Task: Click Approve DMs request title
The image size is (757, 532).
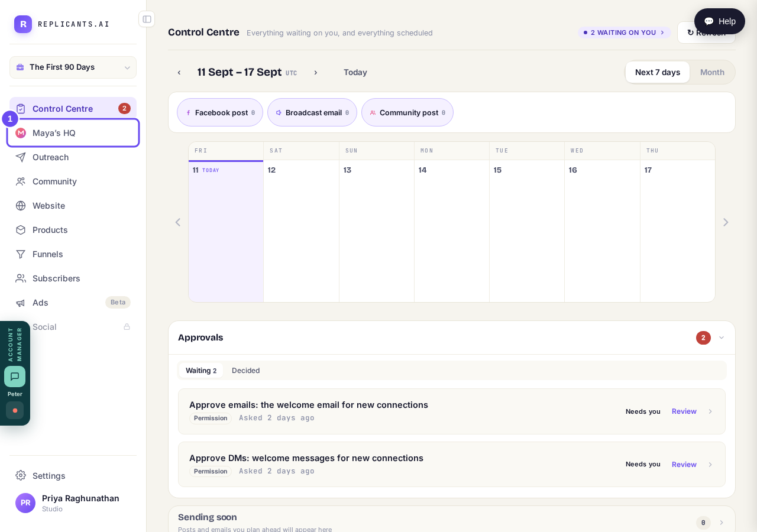Action: point(306,458)
